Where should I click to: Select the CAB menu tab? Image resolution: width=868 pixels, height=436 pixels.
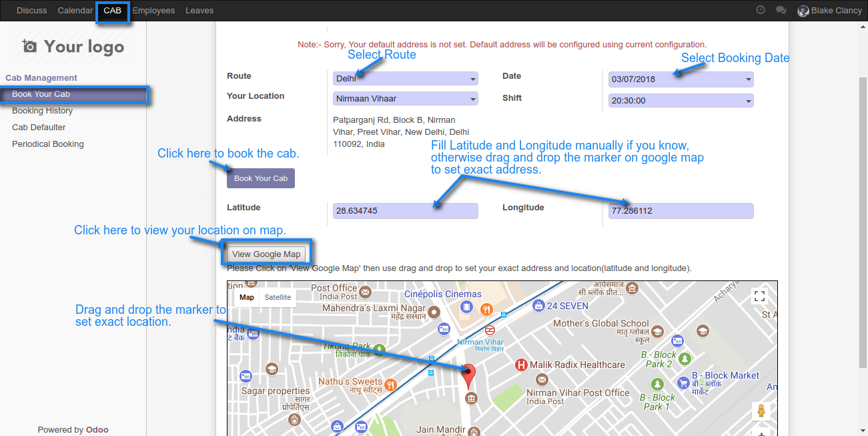113,11
